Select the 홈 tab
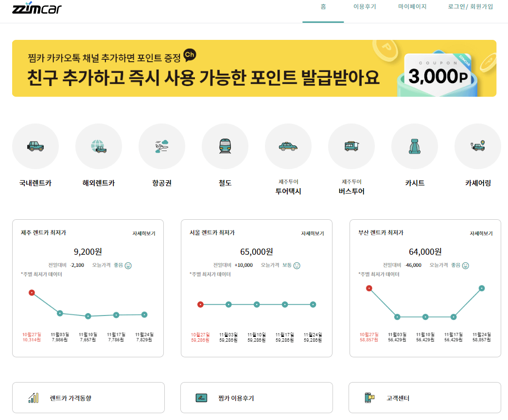 [x=323, y=7]
